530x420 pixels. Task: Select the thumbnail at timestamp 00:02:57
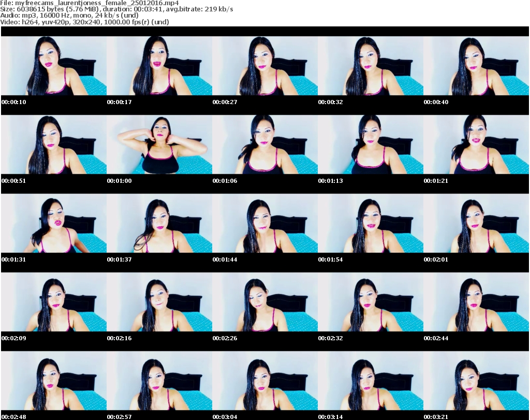[x=159, y=381]
